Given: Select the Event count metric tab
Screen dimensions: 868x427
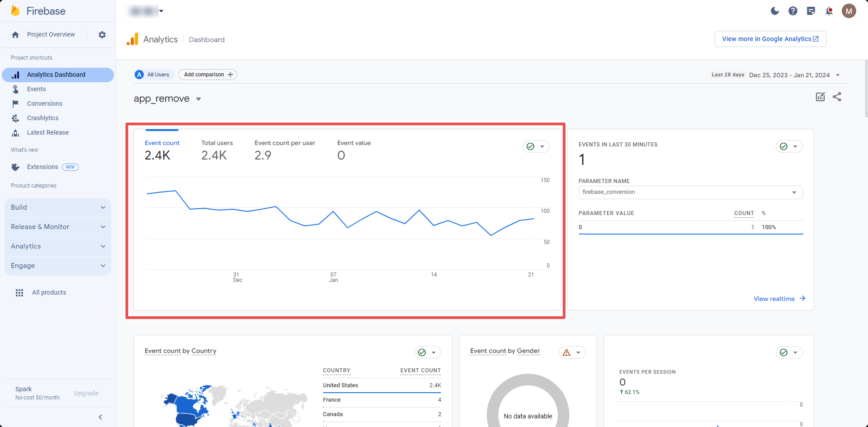Looking at the screenshot, I should [x=162, y=150].
